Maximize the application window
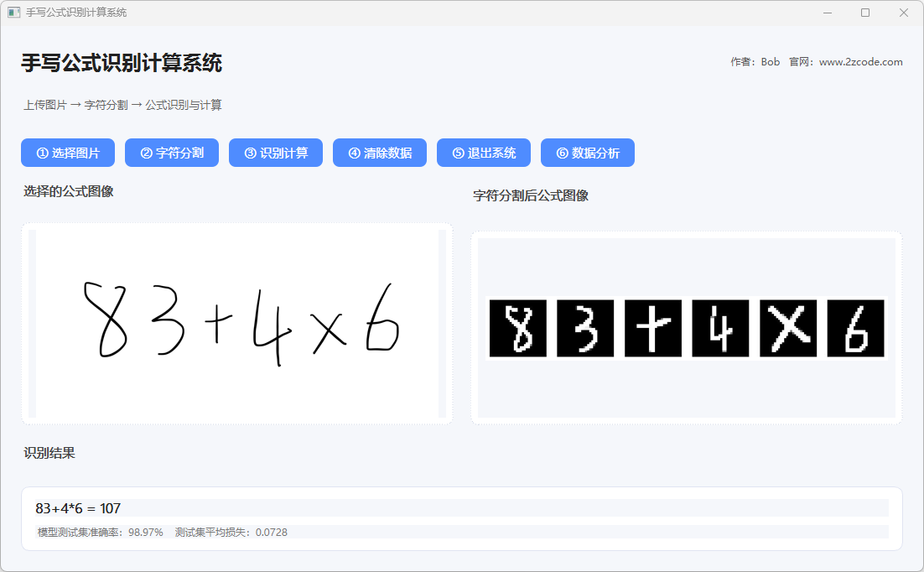 pyautogui.click(x=865, y=13)
